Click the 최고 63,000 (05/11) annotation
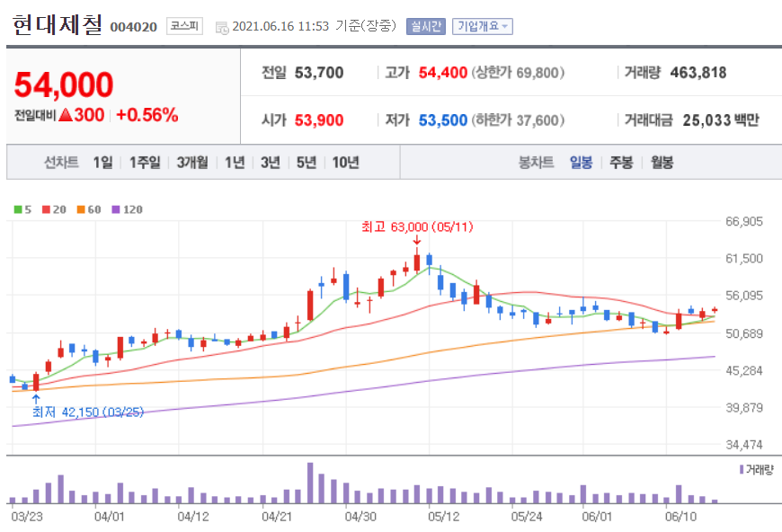Screen dimensions: 782x532 pos(417,227)
